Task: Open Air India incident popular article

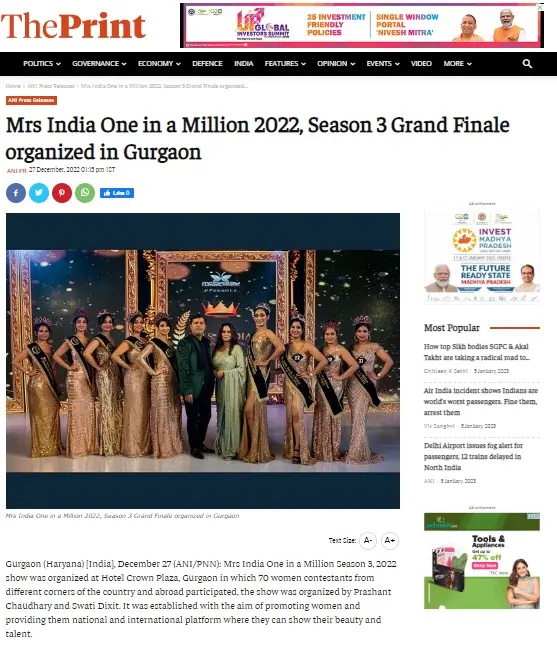Action: pyautogui.click(x=480, y=401)
